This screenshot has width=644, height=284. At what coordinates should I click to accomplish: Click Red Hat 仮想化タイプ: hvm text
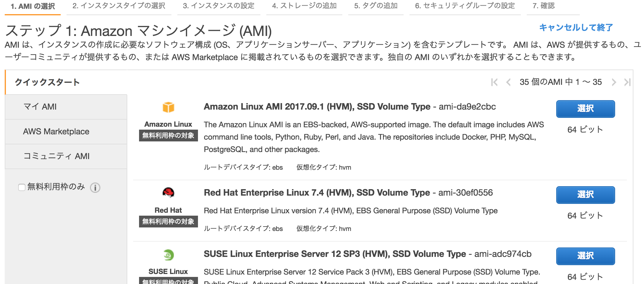point(324,229)
